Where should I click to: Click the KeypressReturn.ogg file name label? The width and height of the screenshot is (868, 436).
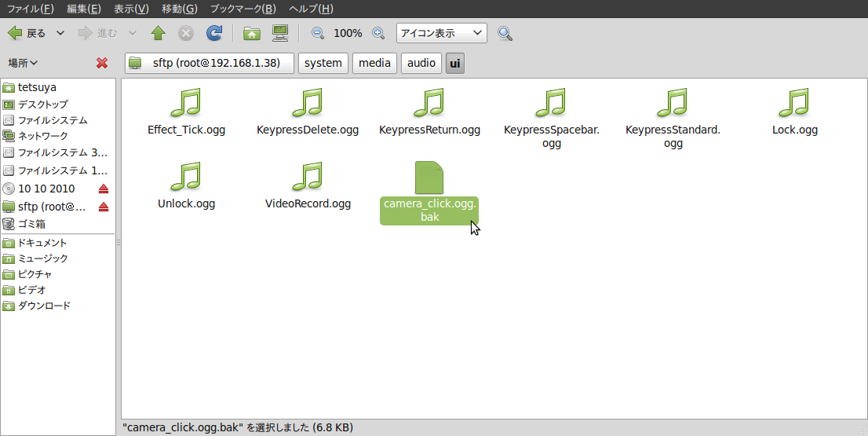(429, 130)
